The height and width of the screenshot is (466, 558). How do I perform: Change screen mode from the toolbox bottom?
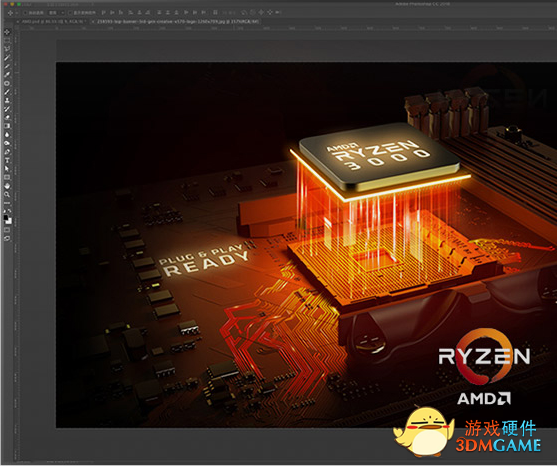7,238
